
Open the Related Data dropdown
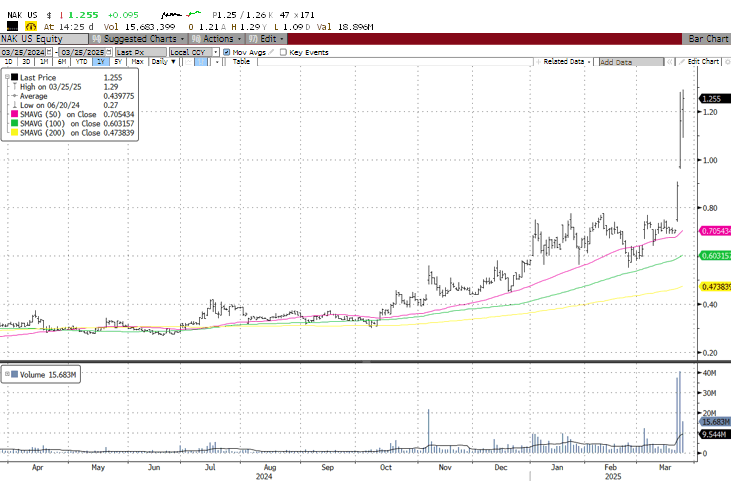(564, 62)
